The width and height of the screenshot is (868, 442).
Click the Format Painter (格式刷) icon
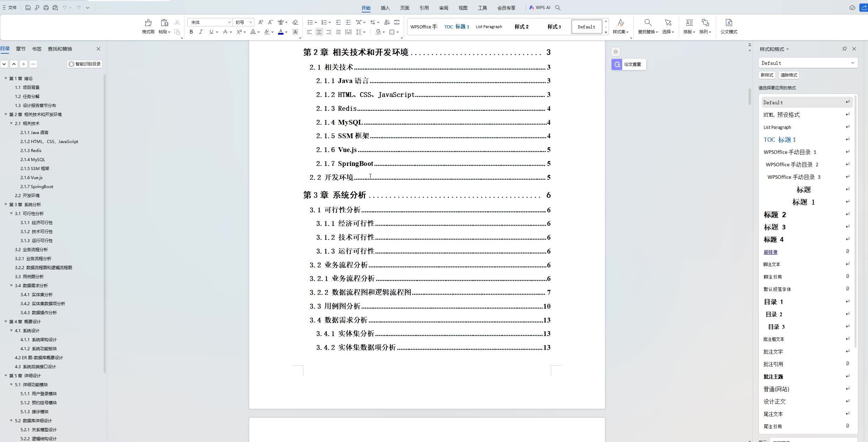point(148,23)
